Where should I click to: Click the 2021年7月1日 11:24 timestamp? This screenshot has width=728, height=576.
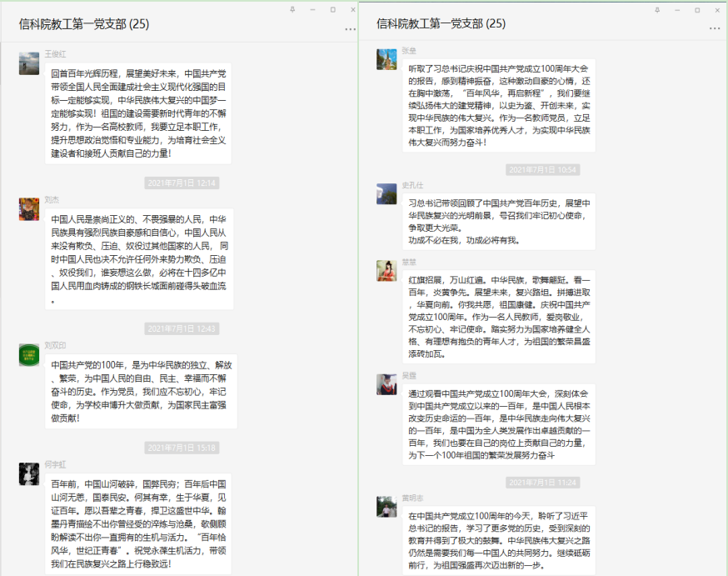click(x=542, y=483)
